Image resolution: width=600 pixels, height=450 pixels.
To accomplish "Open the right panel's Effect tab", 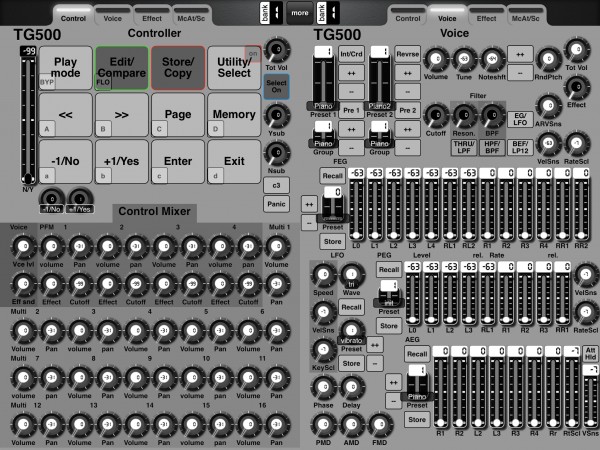I will [x=486, y=18].
